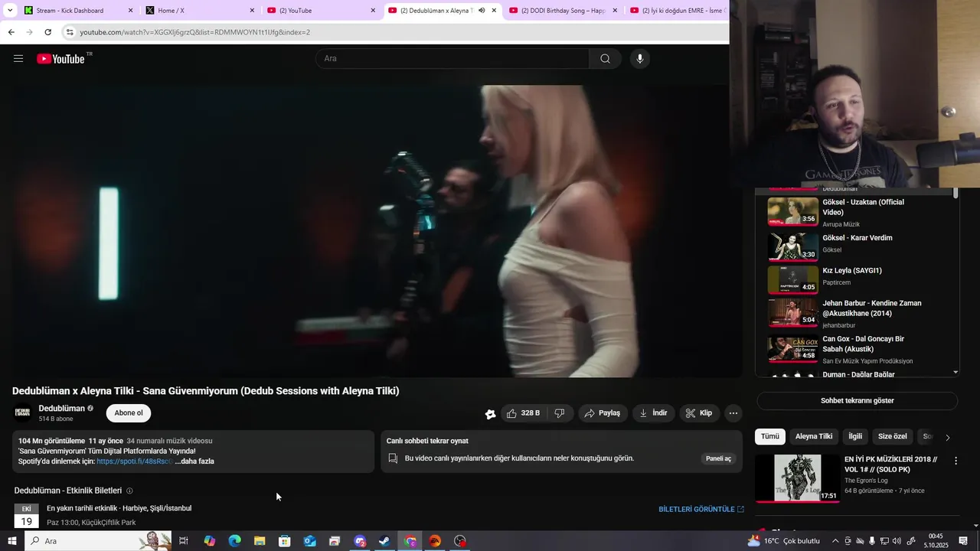
Task: Mute the playing Dedublüman tab speaker icon
Action: 482,11
